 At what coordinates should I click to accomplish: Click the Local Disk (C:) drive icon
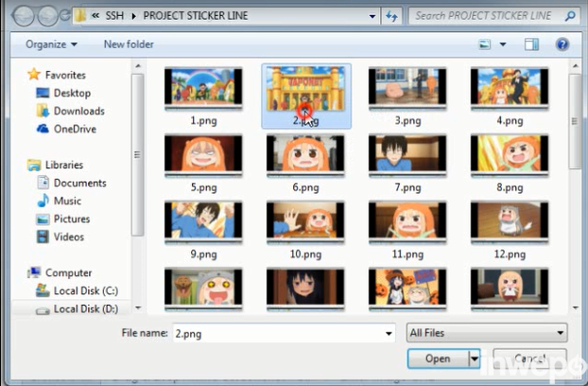tap(43, 290)
